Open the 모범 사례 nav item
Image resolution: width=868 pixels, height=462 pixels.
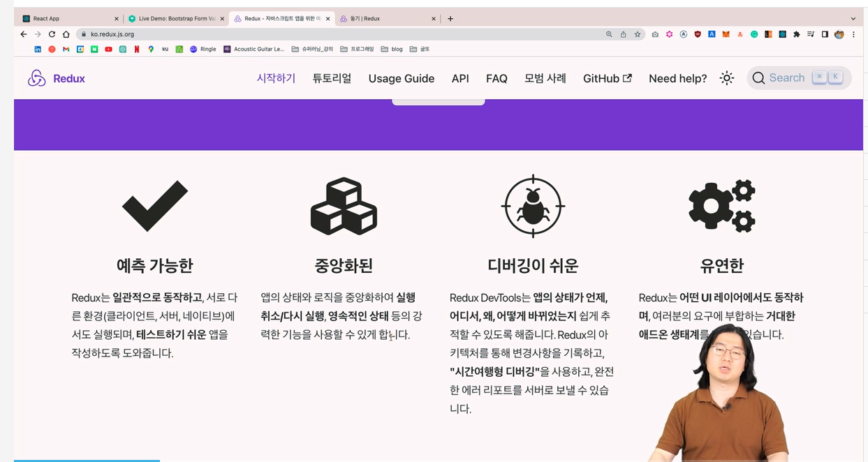(x=545, y=78)
